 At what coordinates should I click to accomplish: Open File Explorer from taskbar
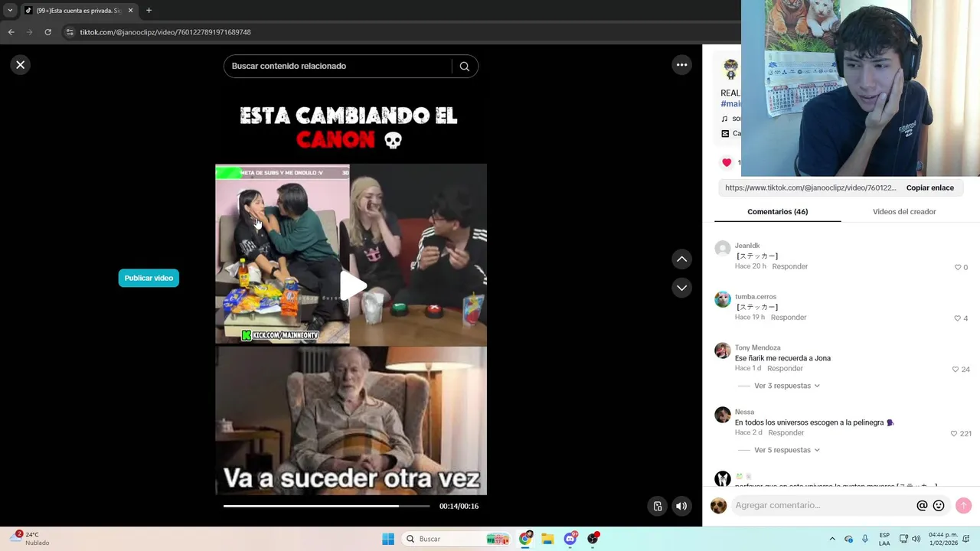click(x=547, y=539)
